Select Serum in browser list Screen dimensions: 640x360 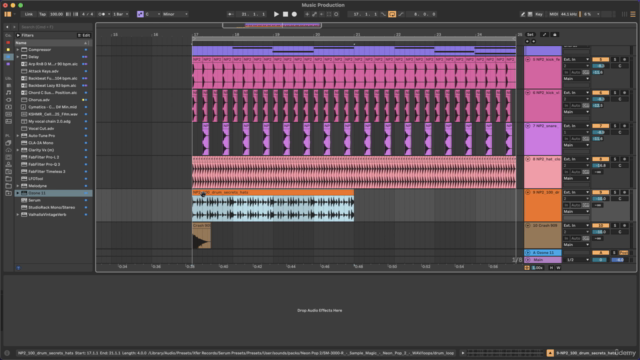pyautogui.click(x=34, y=200)
